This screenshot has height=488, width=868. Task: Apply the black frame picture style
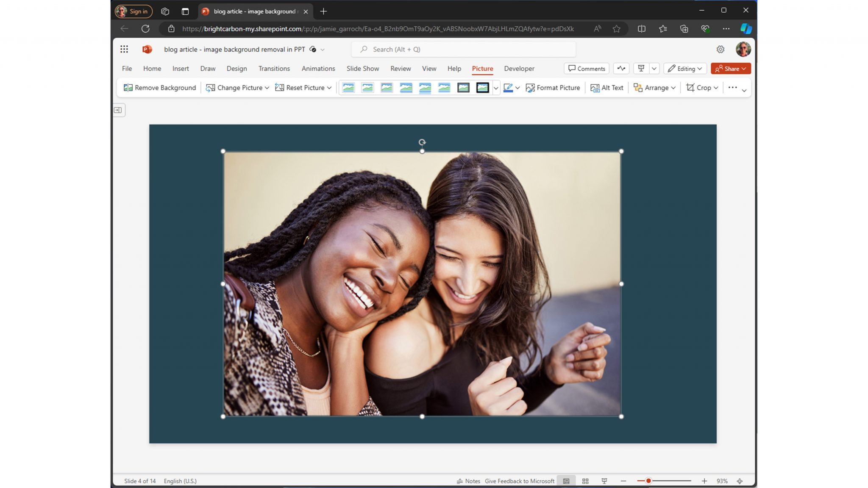[x=482, y=88]
